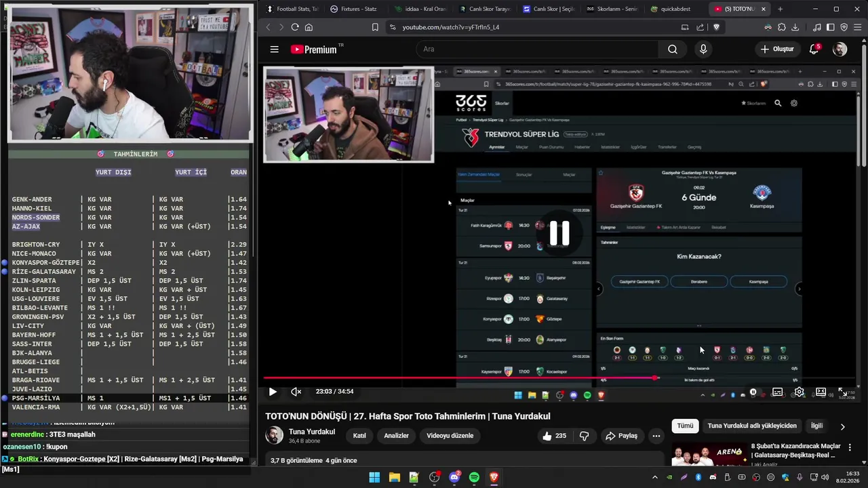Click the Paylaş share button
The height and width of the screenshot is (488, 868).
pyautogui.click(x=621, y=436)
